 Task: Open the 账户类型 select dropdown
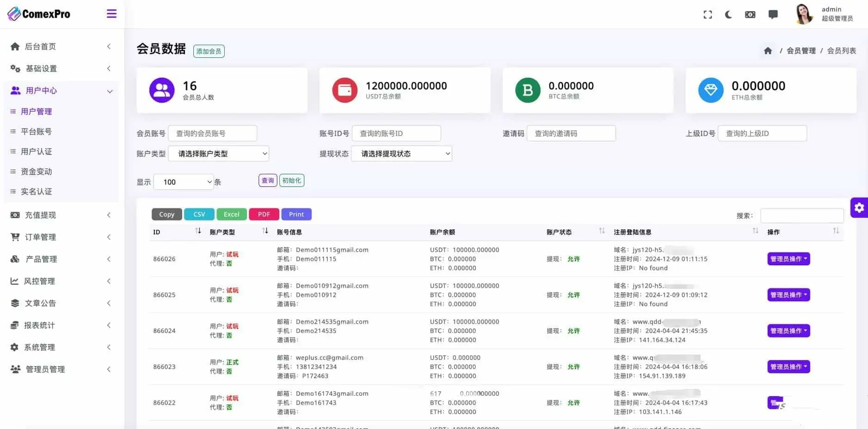[219, 153]
